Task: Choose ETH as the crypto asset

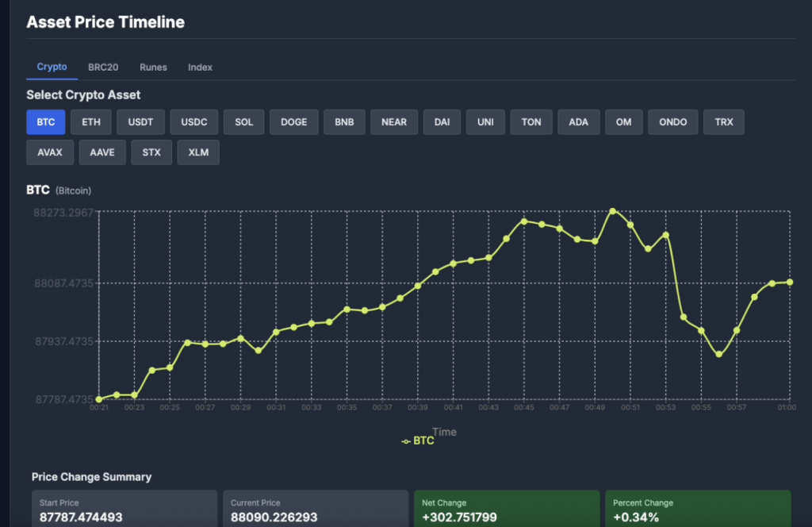Action: click(91, 122)
